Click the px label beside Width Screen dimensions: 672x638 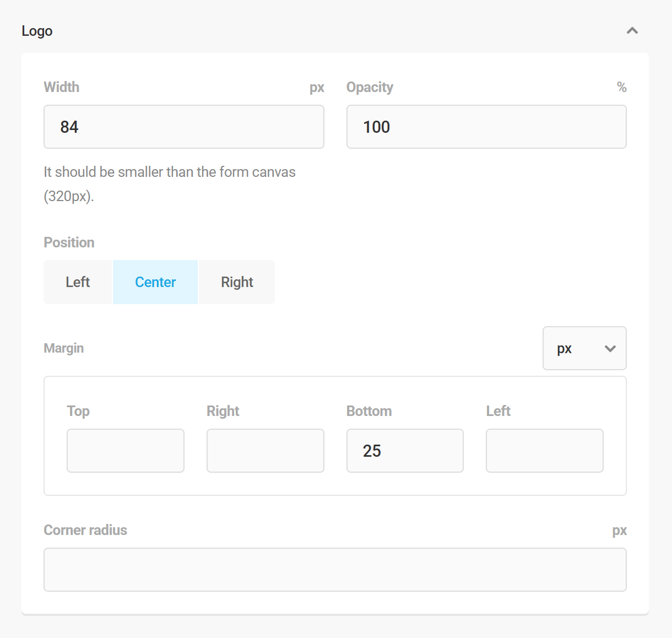point(317,87)
